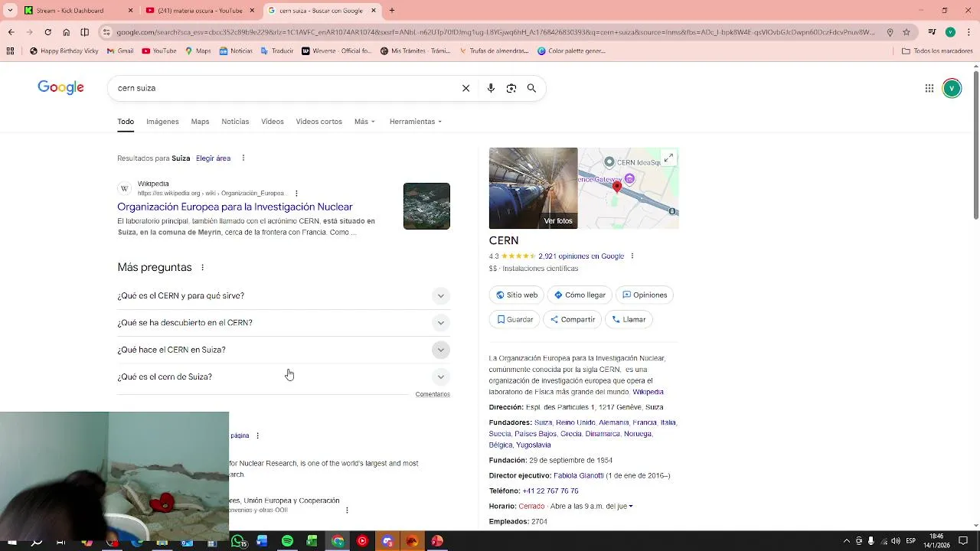Share CERN with the Compartir button
Viewport: 980px width, 551px height.
[572, 319]
